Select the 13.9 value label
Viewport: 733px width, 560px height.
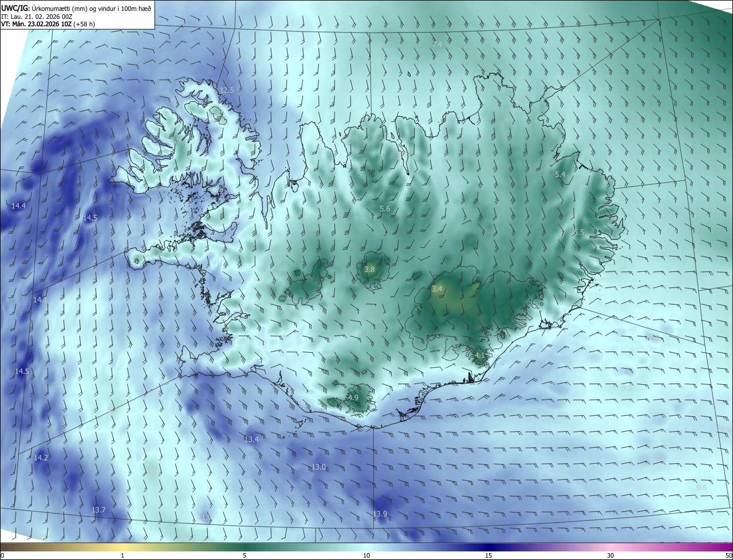point(380,514)
